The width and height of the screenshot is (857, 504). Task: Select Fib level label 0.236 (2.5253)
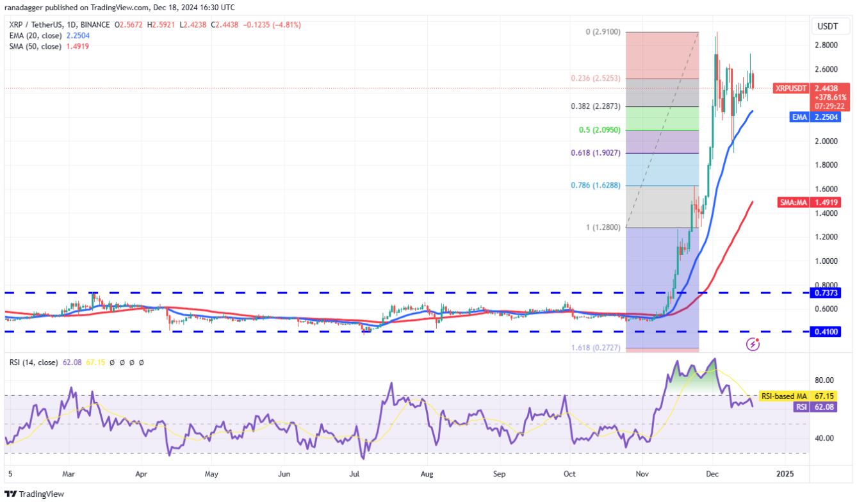pos(596,79)
